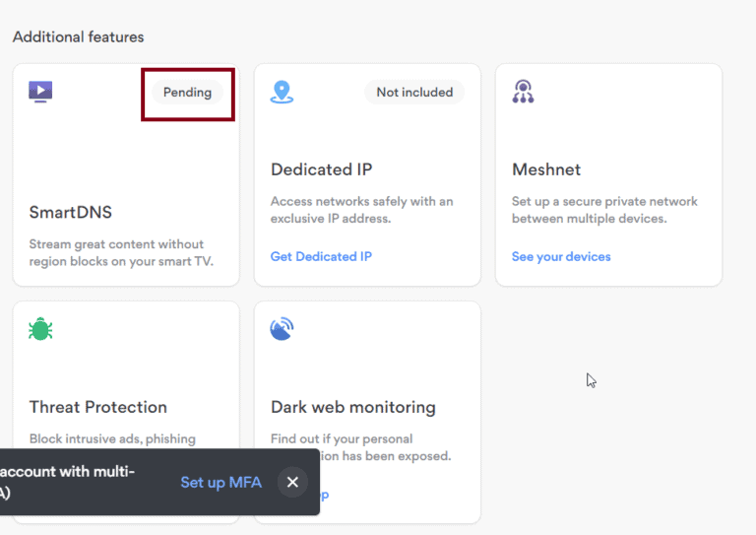Click the Meshnet network icon
This screenshot has width=756, height=535.
pos(523,93)
